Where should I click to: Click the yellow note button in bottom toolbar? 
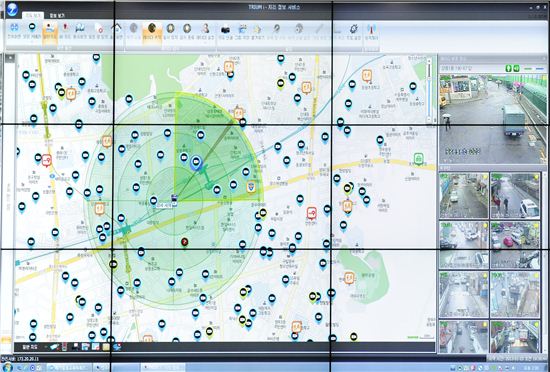pos(106,347)
